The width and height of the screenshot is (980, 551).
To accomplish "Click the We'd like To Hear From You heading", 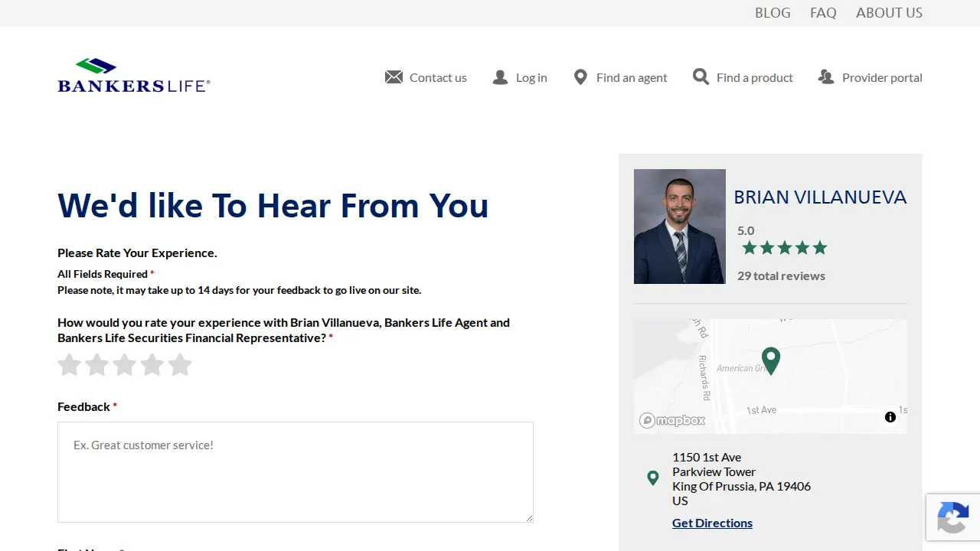I will 273,205.
